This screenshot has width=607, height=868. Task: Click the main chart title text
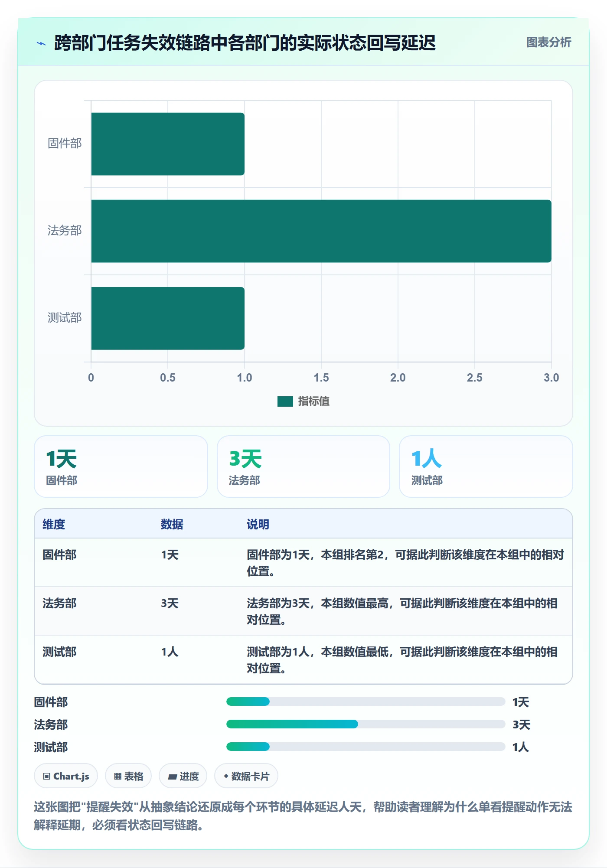pyautogui.click(x=245, y=43)
